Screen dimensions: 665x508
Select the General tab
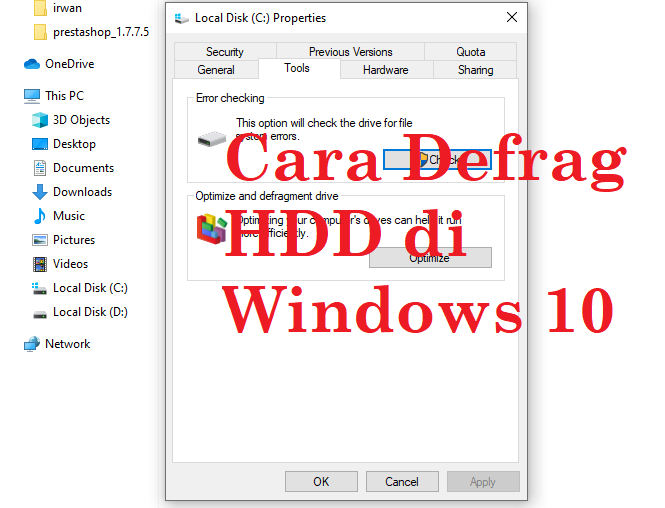click(x=216, y=70)
